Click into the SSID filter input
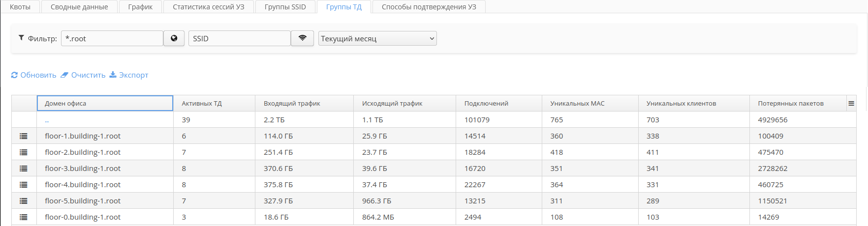This screenshot has height=226, width=868. (239, 38)
